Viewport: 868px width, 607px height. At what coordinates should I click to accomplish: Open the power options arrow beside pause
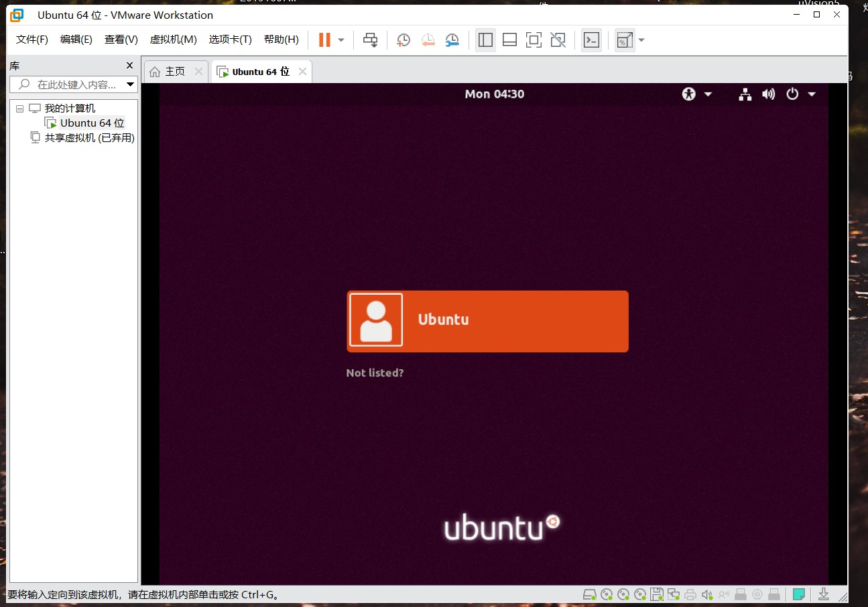pos(341,40)
